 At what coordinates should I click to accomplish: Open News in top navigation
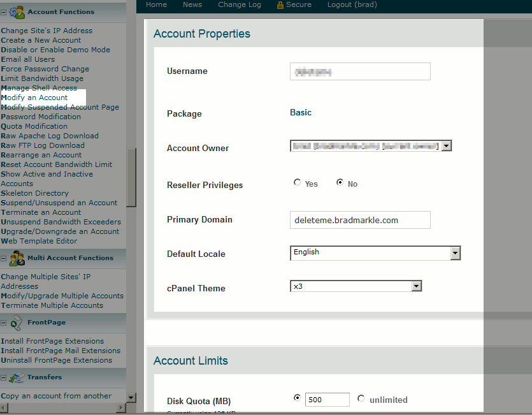point(192,4)
